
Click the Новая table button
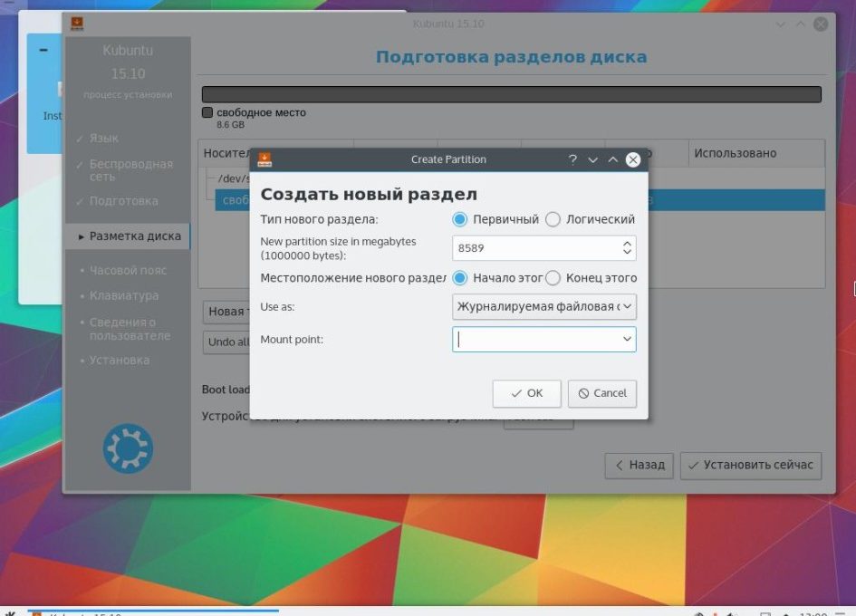click(x=226, y=312)
